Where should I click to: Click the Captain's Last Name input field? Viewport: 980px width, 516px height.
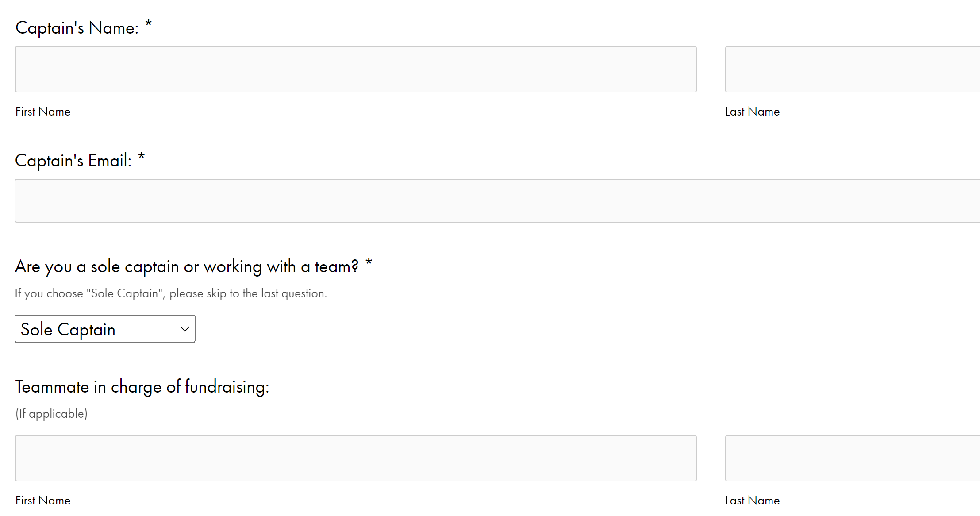click(x=852, y=69)
